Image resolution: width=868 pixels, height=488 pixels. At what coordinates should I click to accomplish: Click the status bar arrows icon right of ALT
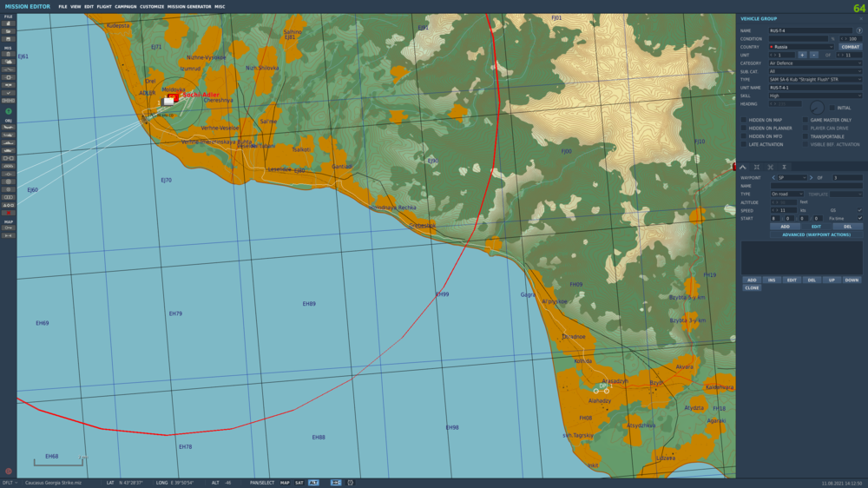pyautogui.click(x=335, y=483)
